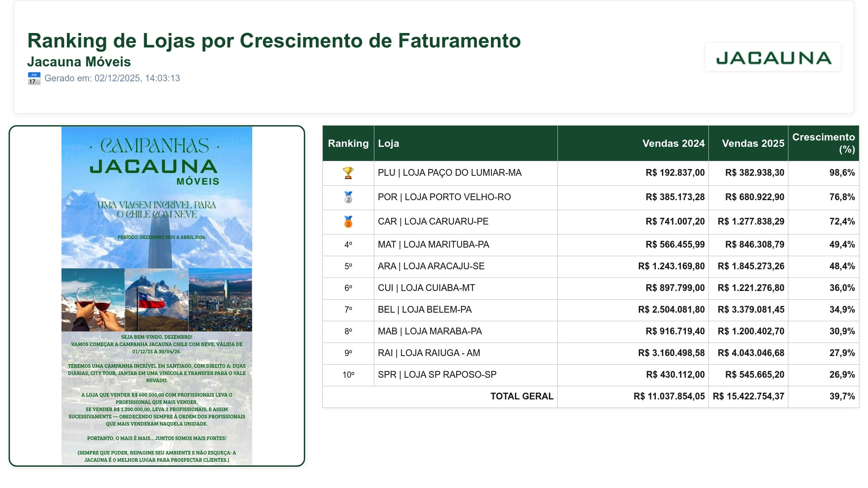The height and width of the screenshot is (488, 868).
Task: Click the JACAUNA logo at top right
Action: (773, 57)
